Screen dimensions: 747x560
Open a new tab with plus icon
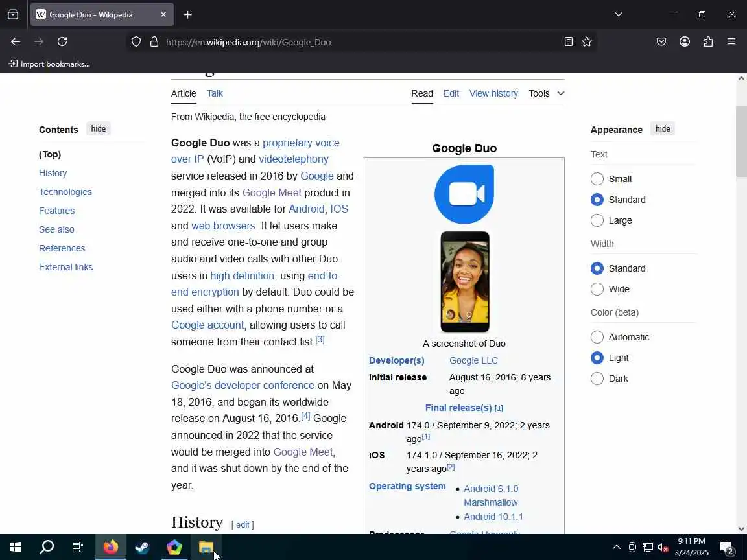pos(187,15)
